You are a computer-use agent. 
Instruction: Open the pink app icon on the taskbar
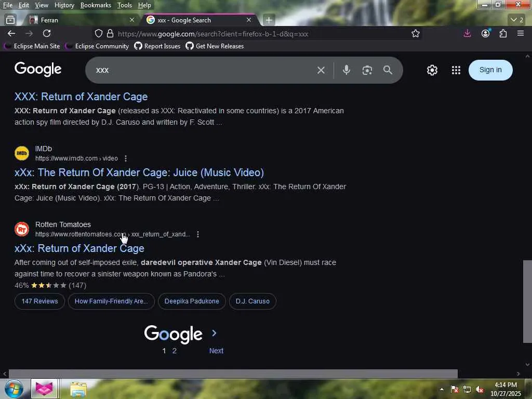coord(44,389)
